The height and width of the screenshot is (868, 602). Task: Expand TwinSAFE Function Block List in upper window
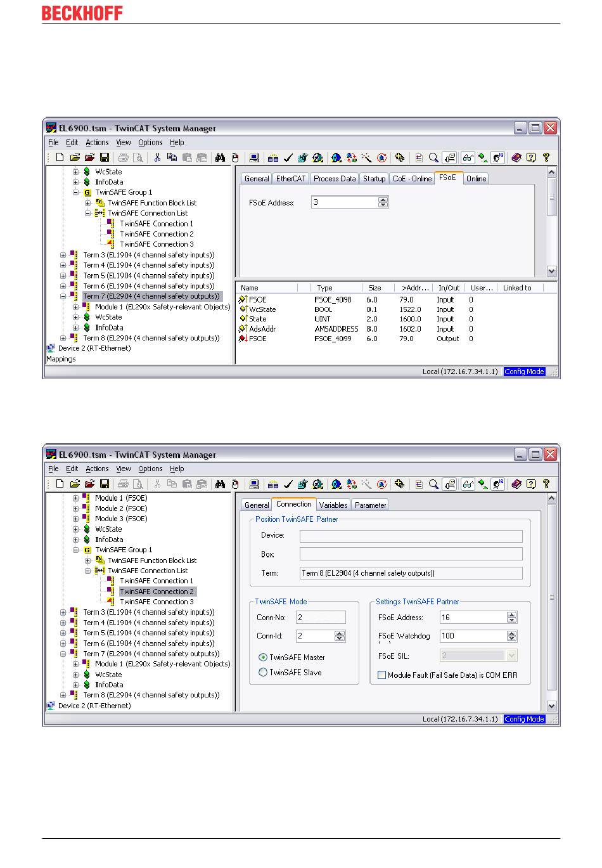pos(87,203)
